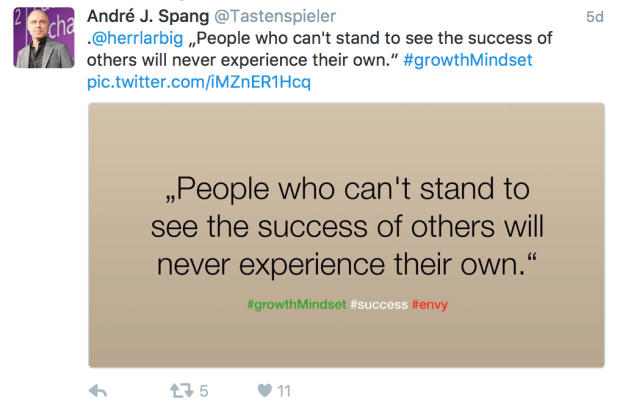This screenshot has width=620, height=413.
Task: Click the tweet's quote text body
Action: point(340,39)
